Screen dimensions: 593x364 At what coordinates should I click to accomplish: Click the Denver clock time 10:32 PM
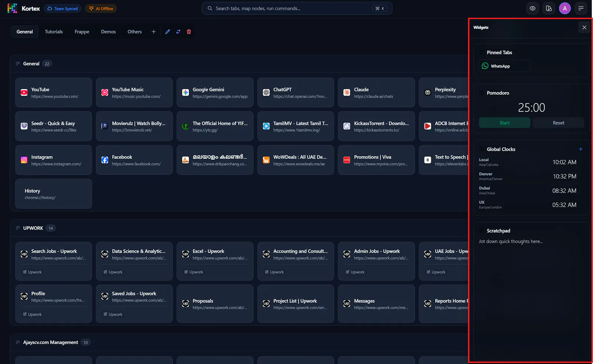pyautogui.click(x=564, y=176)
